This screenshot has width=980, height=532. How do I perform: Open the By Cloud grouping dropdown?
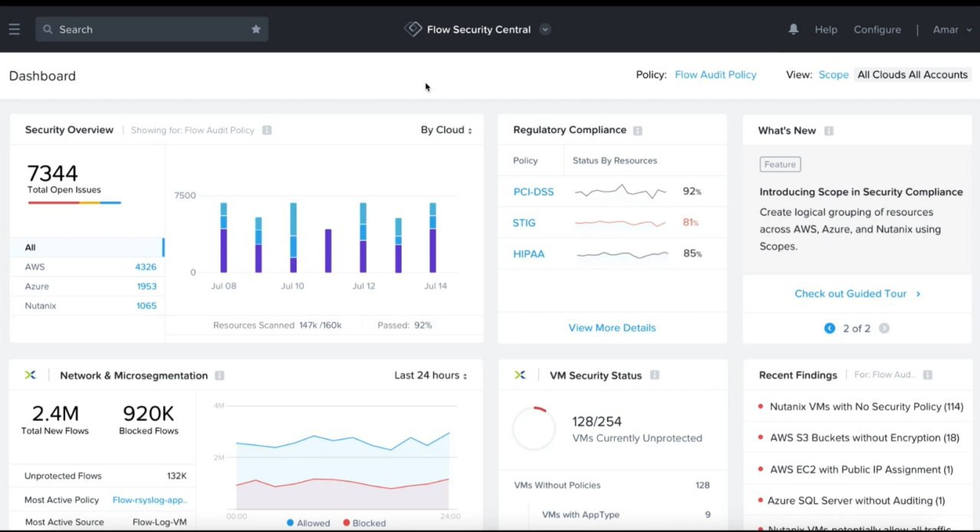pyautogui.click(x=446, y=130)
